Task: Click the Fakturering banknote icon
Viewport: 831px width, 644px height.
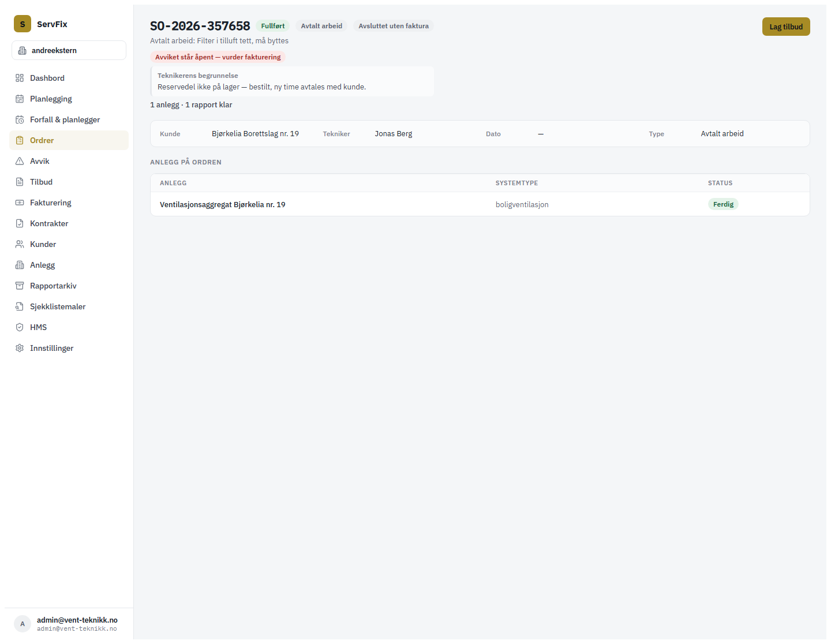Action: tap(20, 203)
